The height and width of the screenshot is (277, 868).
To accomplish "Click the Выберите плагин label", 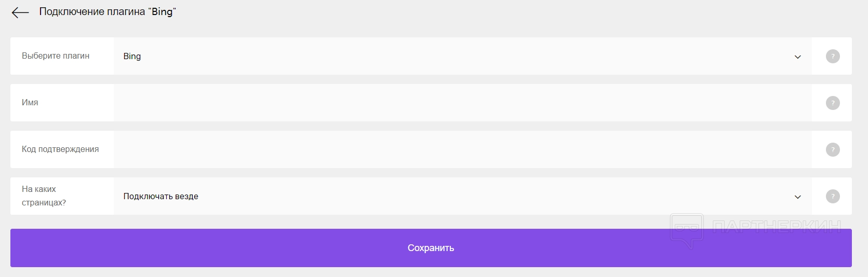I will pyautogui.click(x=56, y=56).
